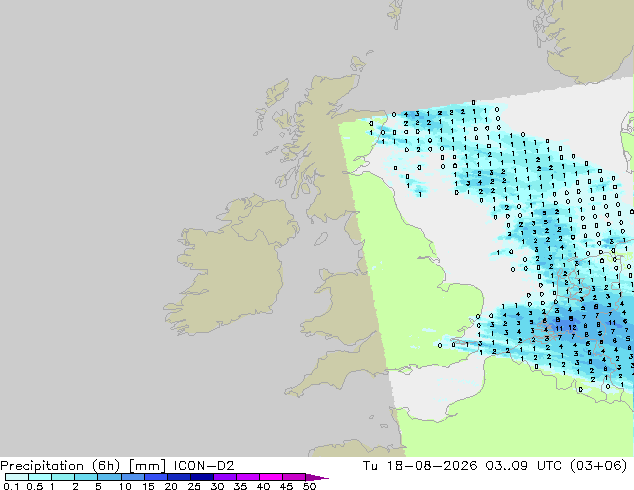Select the 45–50 mm legend color swatch

pos(294,477)
